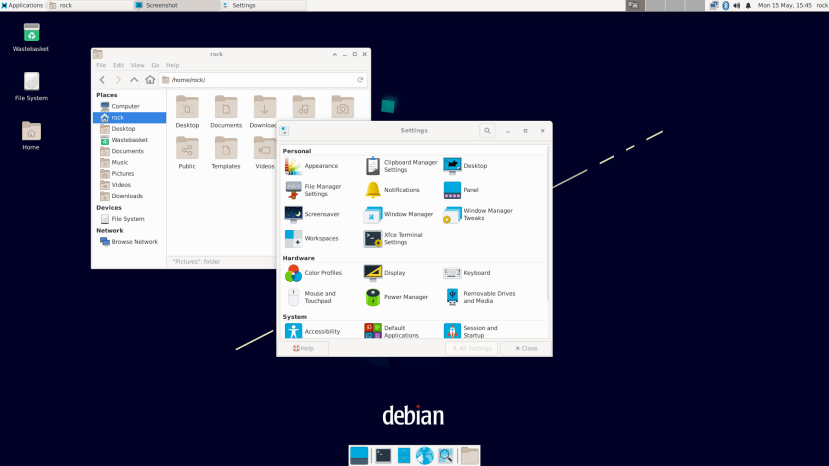829x466 pixels.
Task: Go to home folder via toolbar icon
Action: (150, 80)
